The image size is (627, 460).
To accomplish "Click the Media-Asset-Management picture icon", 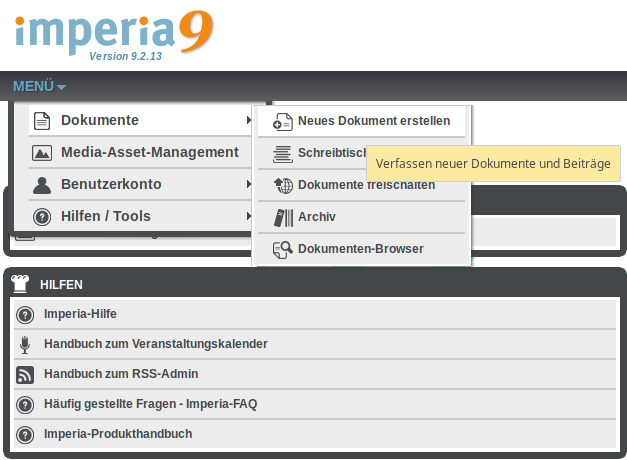I will click(42, 153).
